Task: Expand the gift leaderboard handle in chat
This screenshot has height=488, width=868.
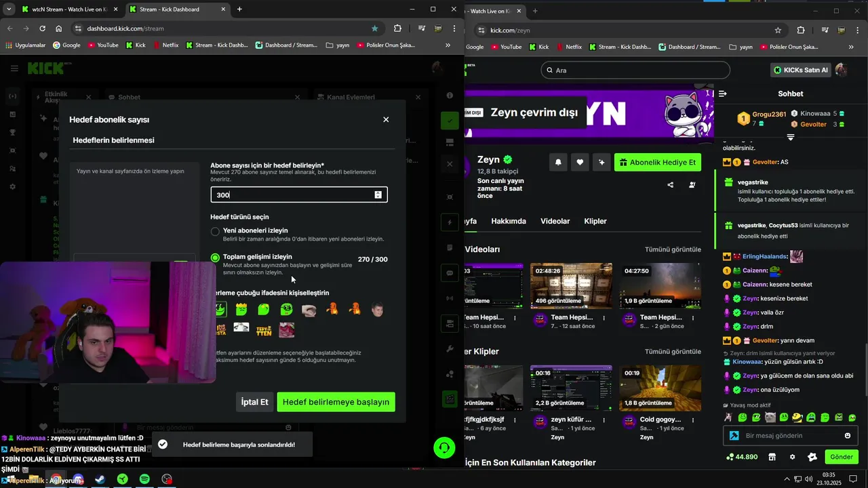Action: pyautogui.click(x=790, y=137)
